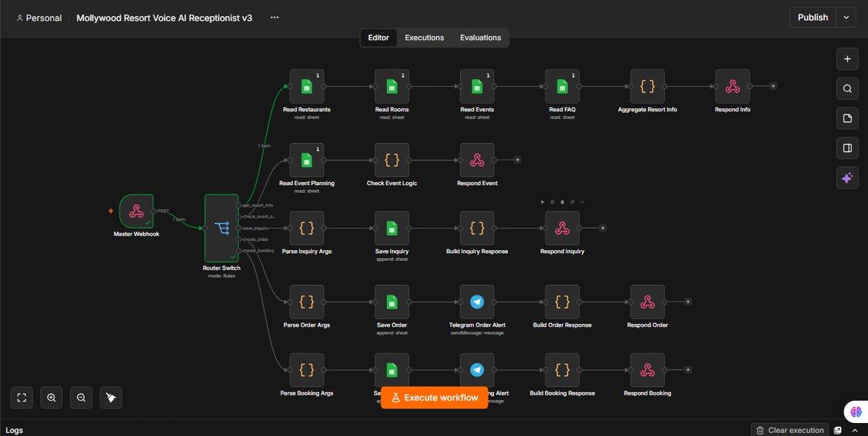Open the Telegram Order Alert node
The width and height of the screenshot is (868, 436).
477,302
